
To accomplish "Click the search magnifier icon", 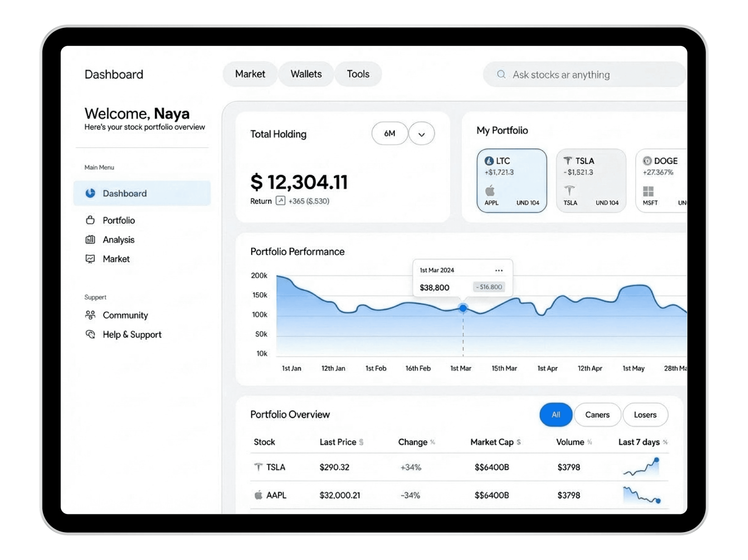I will click(x=501, y=74).
